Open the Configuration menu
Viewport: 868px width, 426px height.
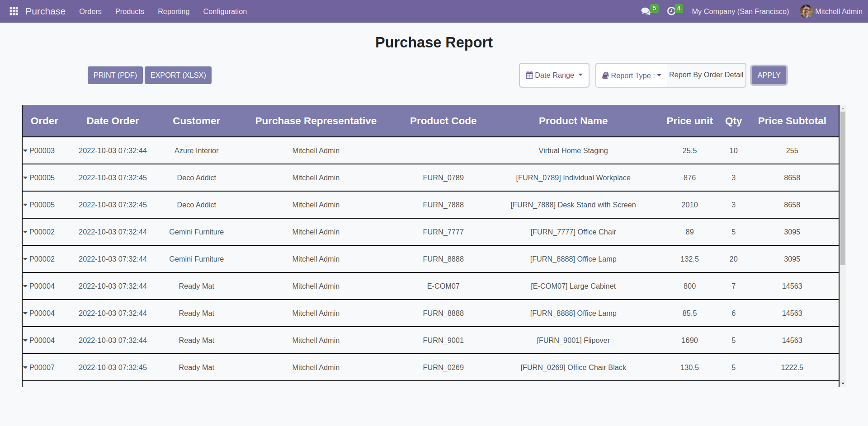[225, 11]
